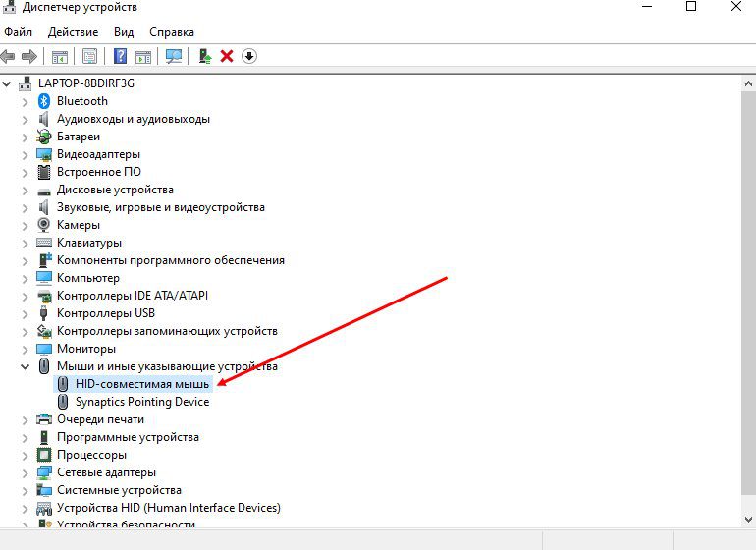Click the Батареи battery icon
756x550 pixels.
pos(44,137)
